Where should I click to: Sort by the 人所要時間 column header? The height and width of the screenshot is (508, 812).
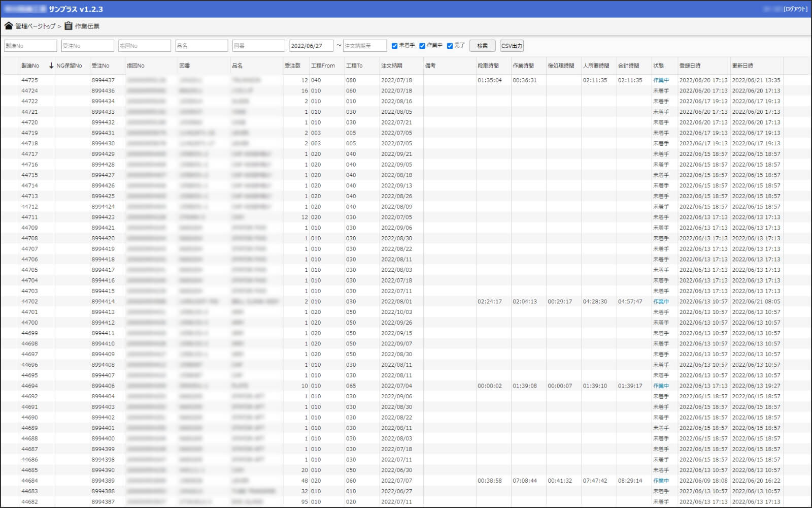pos(596,66)
